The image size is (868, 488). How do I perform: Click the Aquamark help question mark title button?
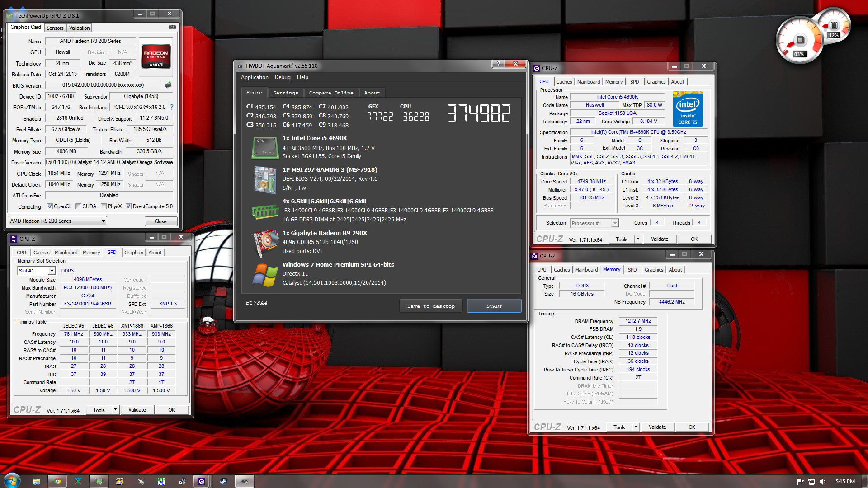(498, 64)
